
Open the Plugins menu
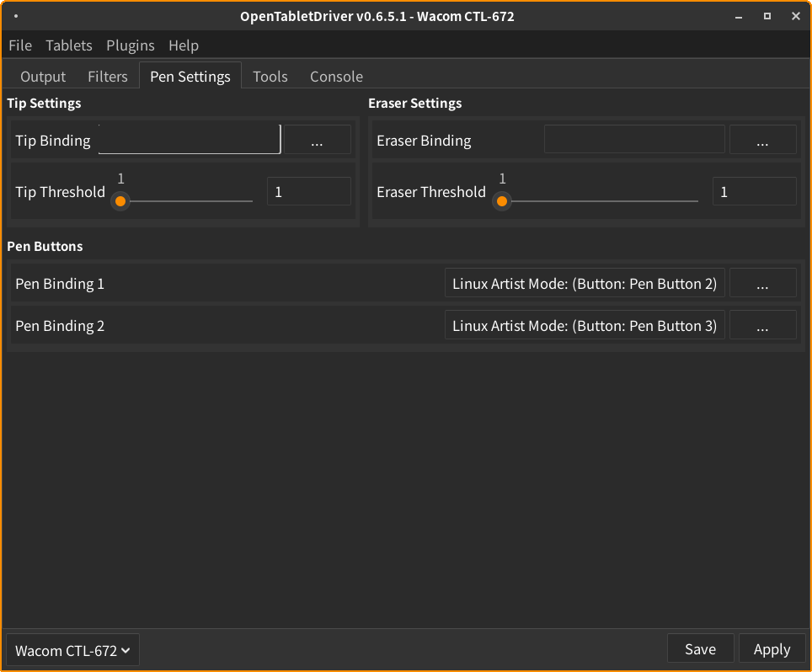point(131,45)
